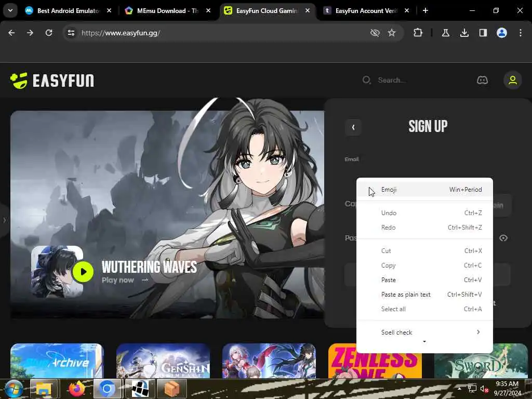Viewport: 532px width, 399px height.
Task: Open Chrome Labs flask icon
Action: click(445, 33)
